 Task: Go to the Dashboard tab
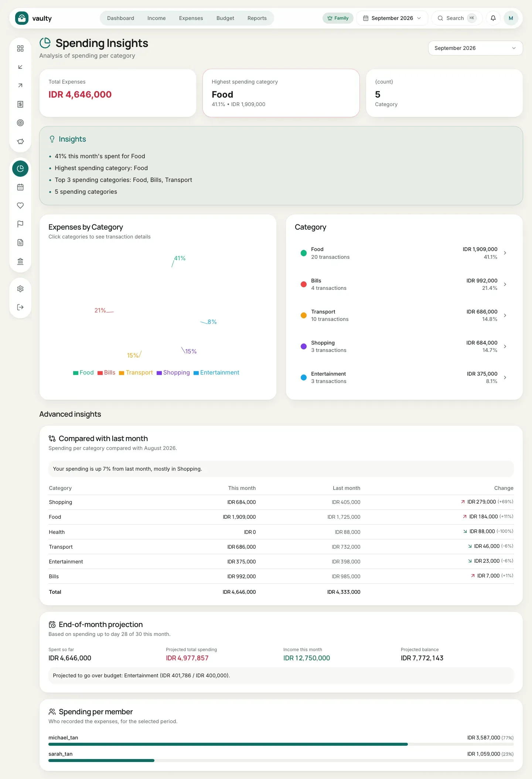click(x=120, y=18)
